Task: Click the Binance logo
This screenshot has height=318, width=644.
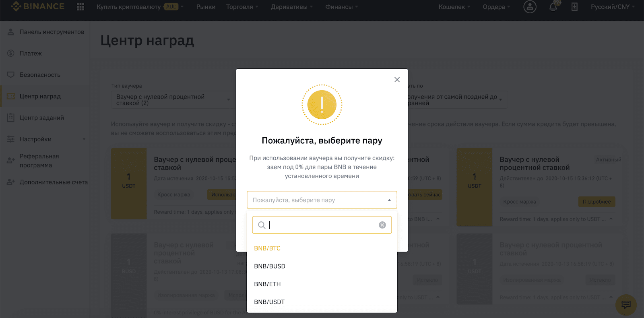Action: (x=38, y=6)
